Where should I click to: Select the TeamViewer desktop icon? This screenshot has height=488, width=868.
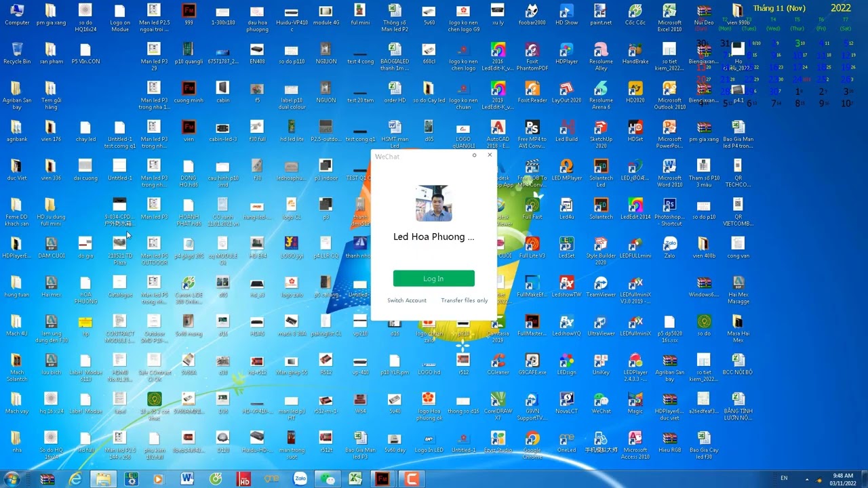click(x=601, y=286)
